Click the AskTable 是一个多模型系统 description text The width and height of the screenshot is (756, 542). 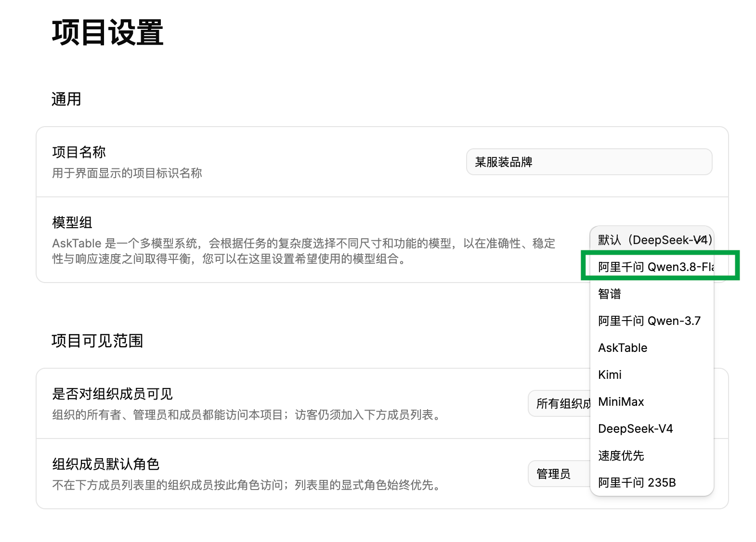304,251
